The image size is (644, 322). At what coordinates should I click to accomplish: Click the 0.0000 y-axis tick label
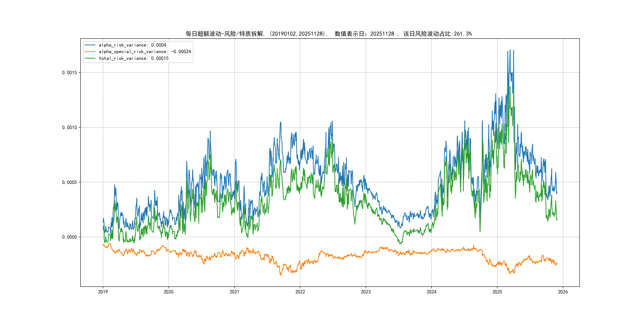[70, 237]
